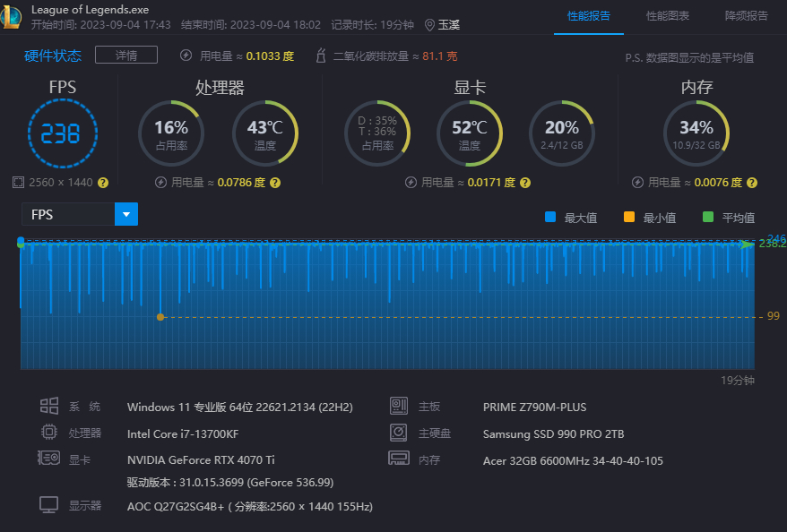The width and height of the screenshot is (787, 532).
Task: Click the help icon beside 0.0076 度
Action: point(752,183)
